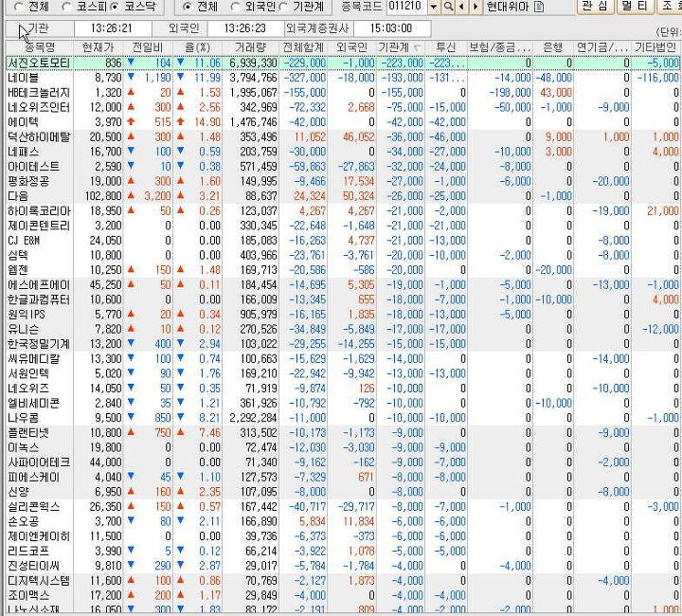This screenshot has height=616, width=682.
Task: Select the 평화정공 stock row
Action: coord(343,181)
